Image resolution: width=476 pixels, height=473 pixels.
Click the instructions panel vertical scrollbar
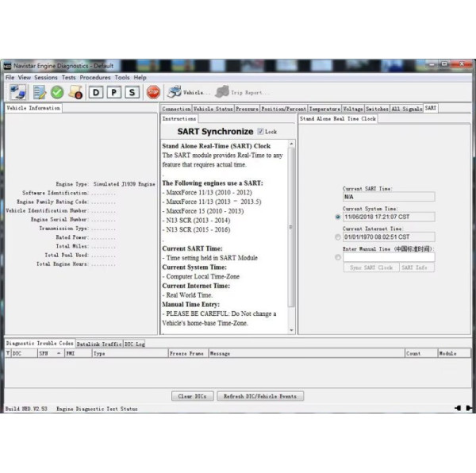291,230
